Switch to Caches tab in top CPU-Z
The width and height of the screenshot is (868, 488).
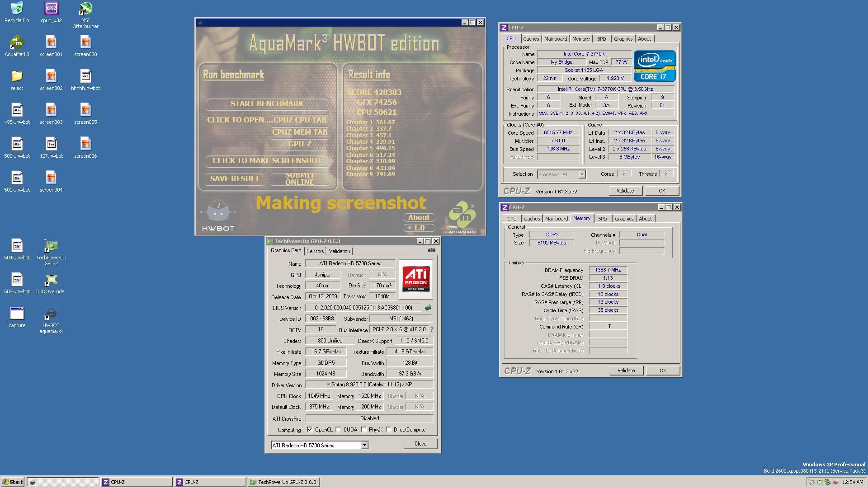(x=531, y=39)
